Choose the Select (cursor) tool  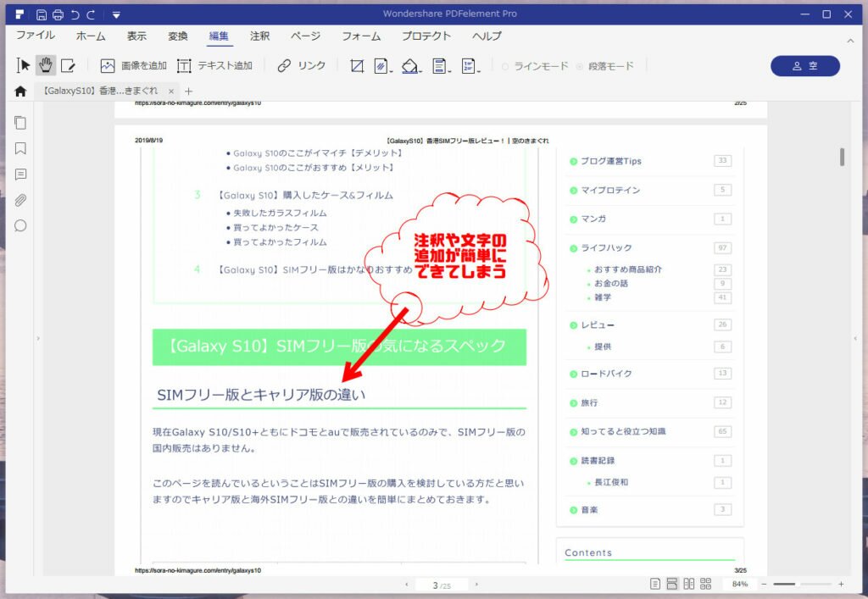[23, 65]
